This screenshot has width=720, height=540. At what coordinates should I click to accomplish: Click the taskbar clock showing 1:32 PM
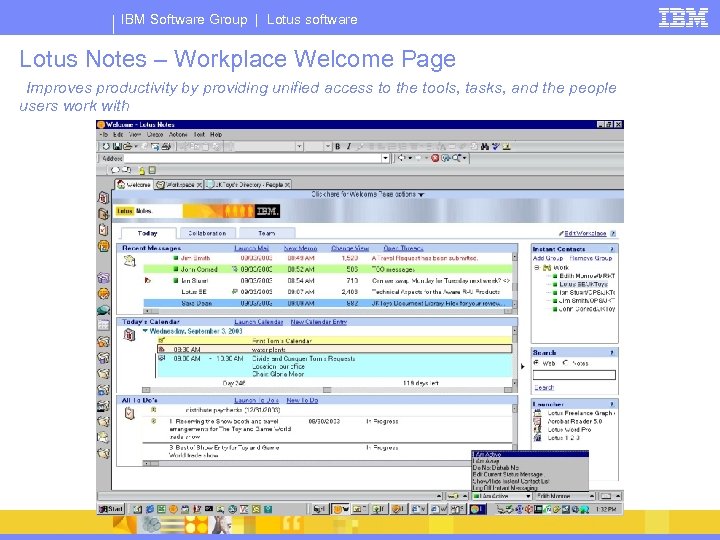tap(606, 509)
